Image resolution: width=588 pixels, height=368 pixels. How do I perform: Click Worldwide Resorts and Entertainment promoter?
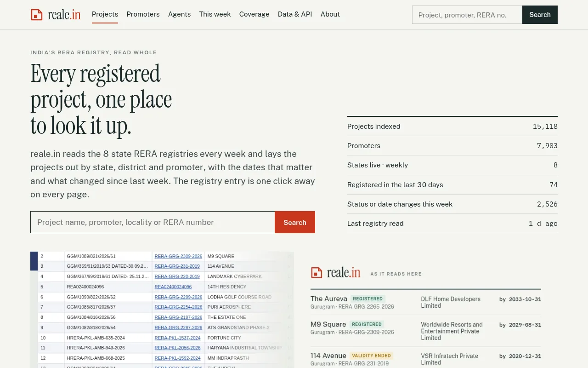(x=452, y=331)
